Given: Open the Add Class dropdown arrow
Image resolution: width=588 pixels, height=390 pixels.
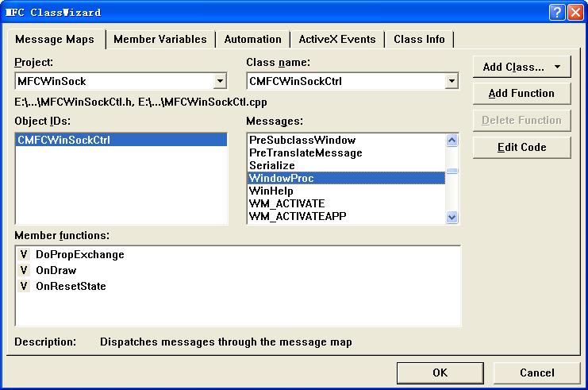Looking at the screenshot, I should pos(558,68).
